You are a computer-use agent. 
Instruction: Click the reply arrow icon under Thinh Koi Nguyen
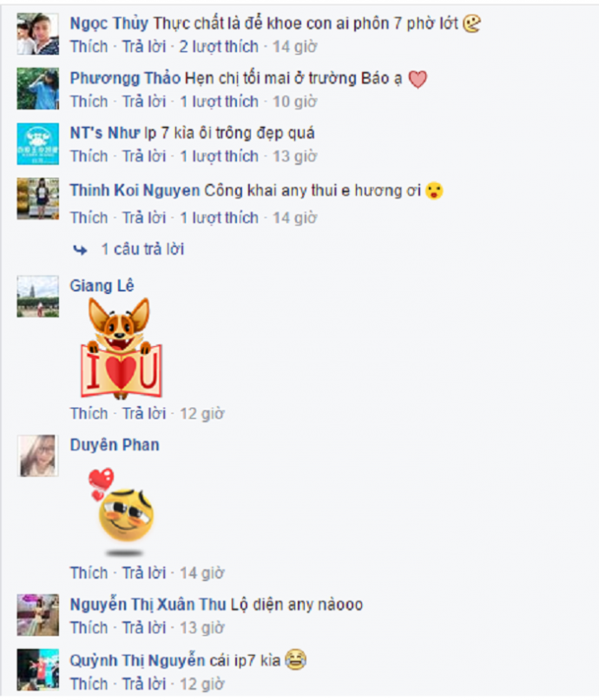(x=81, y=250)
